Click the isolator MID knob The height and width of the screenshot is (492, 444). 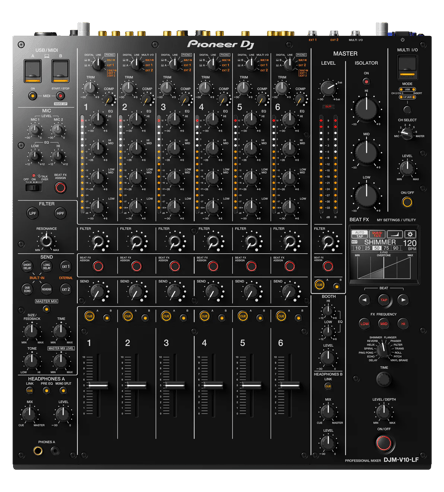click(x=366, y=152)
